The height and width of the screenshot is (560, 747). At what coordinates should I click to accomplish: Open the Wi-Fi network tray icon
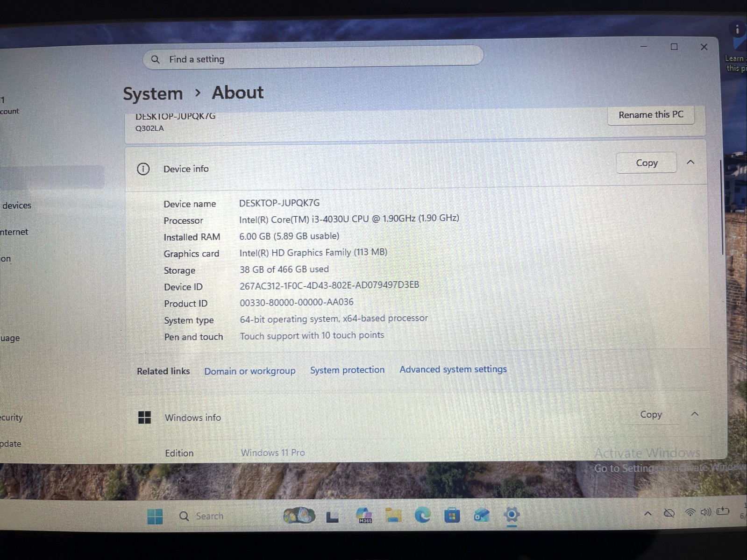tap(690, 512)
